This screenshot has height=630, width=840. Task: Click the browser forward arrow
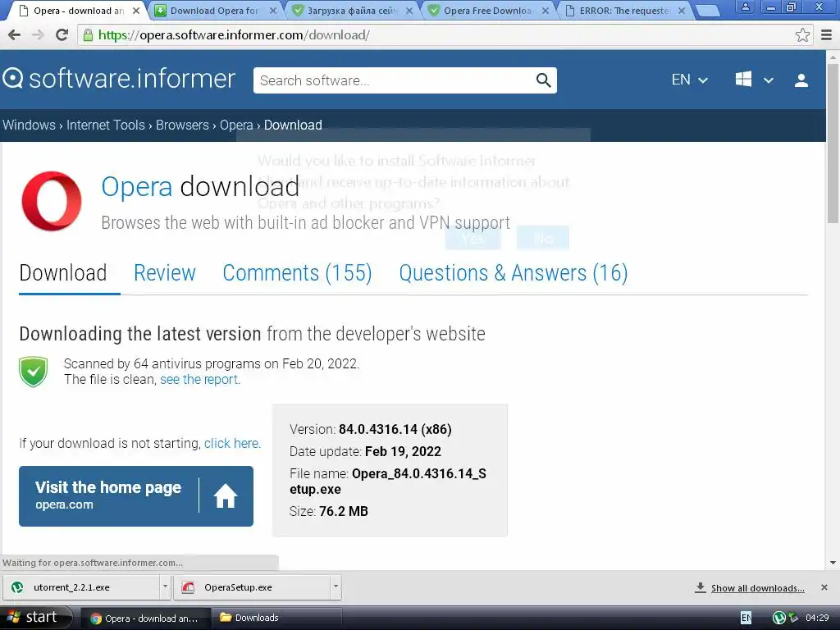(38, 35)
